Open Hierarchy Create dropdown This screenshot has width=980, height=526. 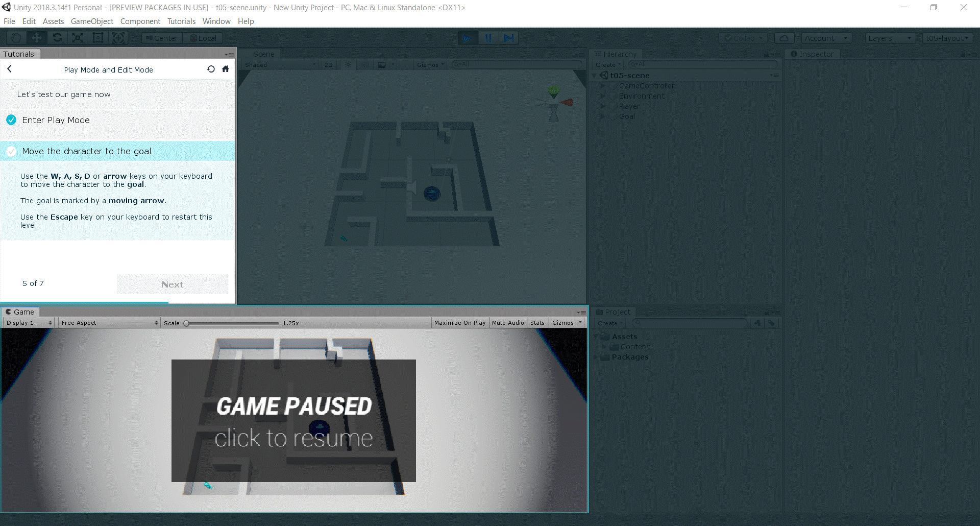pos(608,65)
